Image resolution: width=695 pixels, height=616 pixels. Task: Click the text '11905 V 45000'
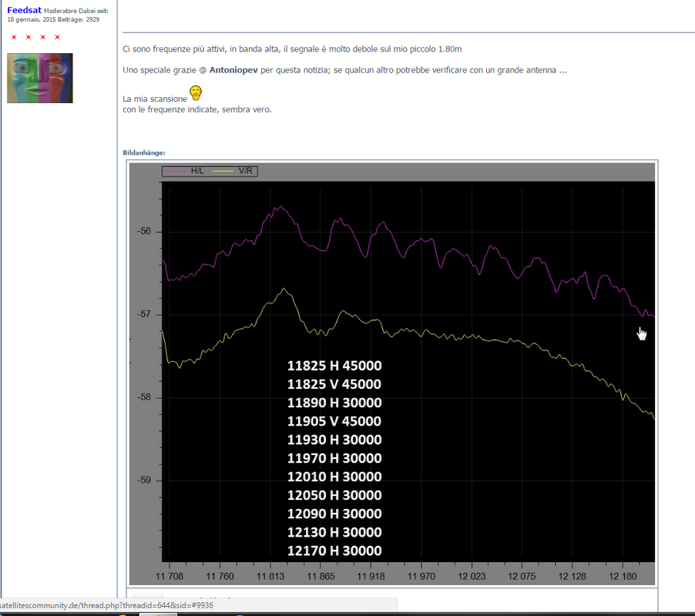click(334, 421)
